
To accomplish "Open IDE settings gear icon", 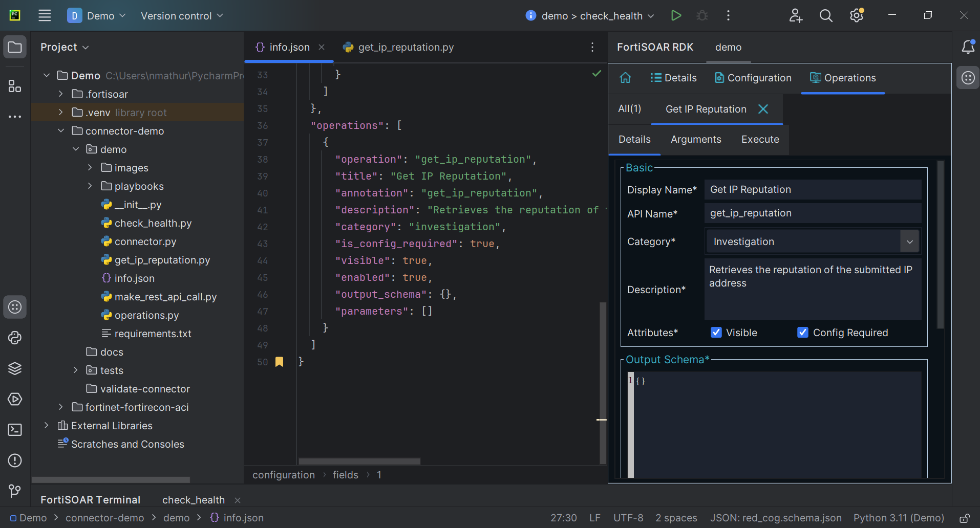I will click(x=857, y=16).
